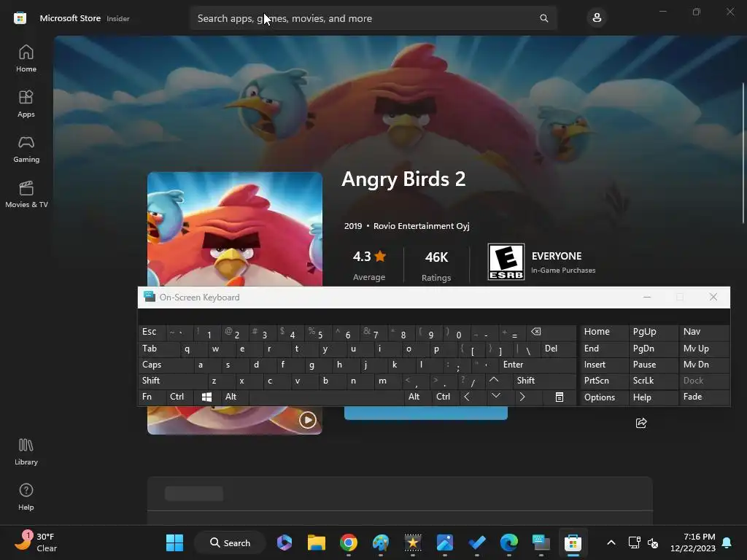The width and height of the screenshot is (747, 560).
Task: Click the Windows logo key on keyboard
Action: (x=207, y=397)
